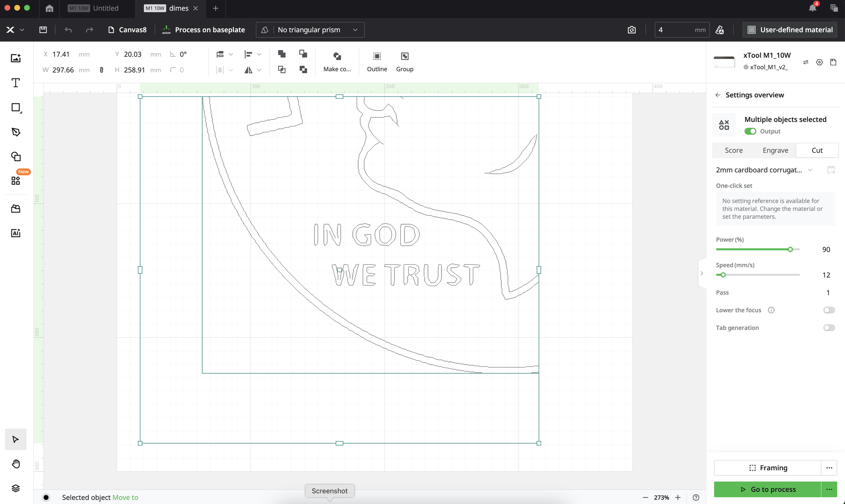845x504 pixels.
Task: Open the xTool logo menu dropdown
Action: 15,30
